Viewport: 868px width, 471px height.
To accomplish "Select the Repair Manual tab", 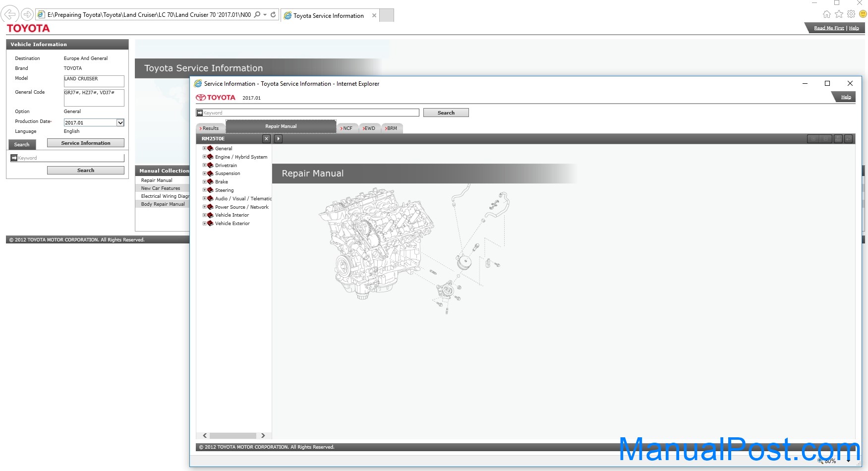I will tap(281, 126).
